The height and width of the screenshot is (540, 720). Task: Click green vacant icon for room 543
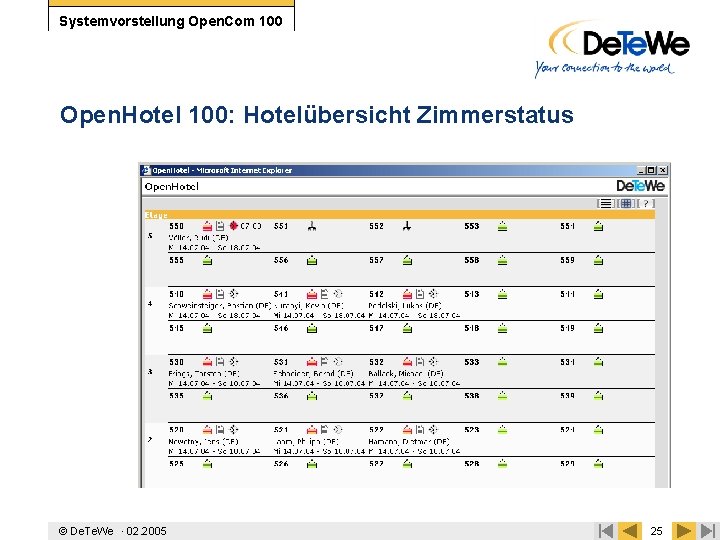(502, 294)
